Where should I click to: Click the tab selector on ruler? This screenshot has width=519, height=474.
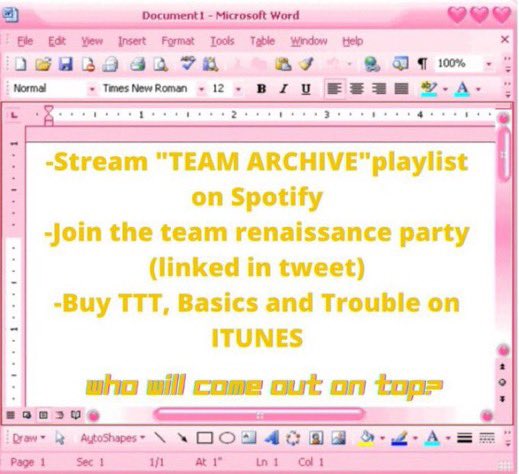pos(13,115)
